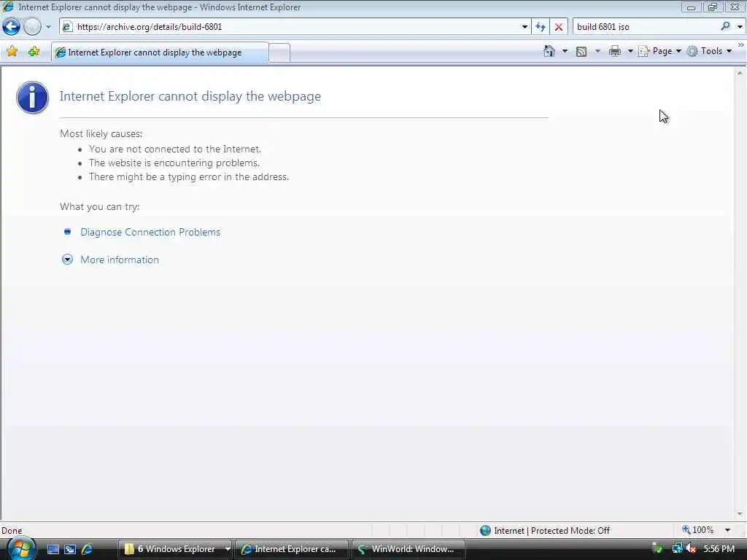Viewport: 747px width, 560px height.
Task: Click the Print toolbar icon
Action: 615,51
